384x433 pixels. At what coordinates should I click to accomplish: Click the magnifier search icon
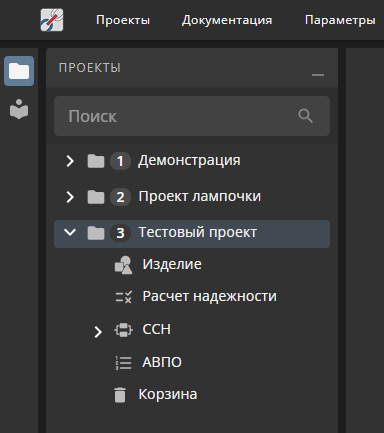(x=305, y=116)
